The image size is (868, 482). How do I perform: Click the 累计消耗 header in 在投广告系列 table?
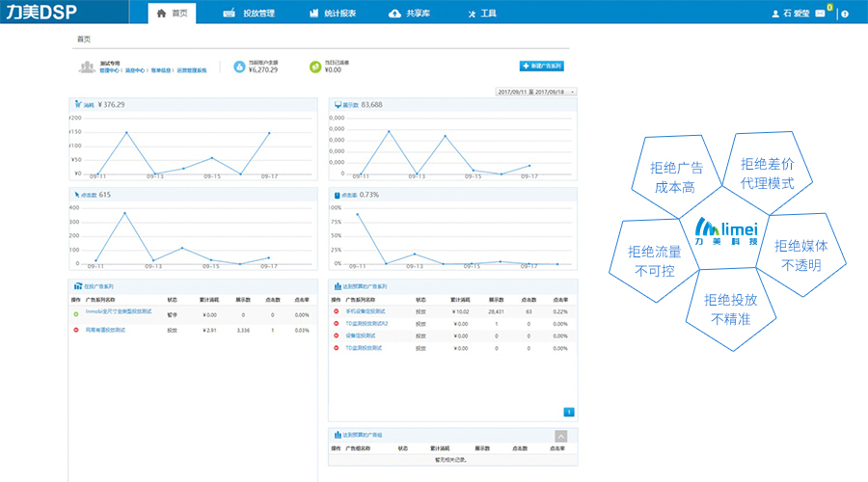tap(209, 300)
